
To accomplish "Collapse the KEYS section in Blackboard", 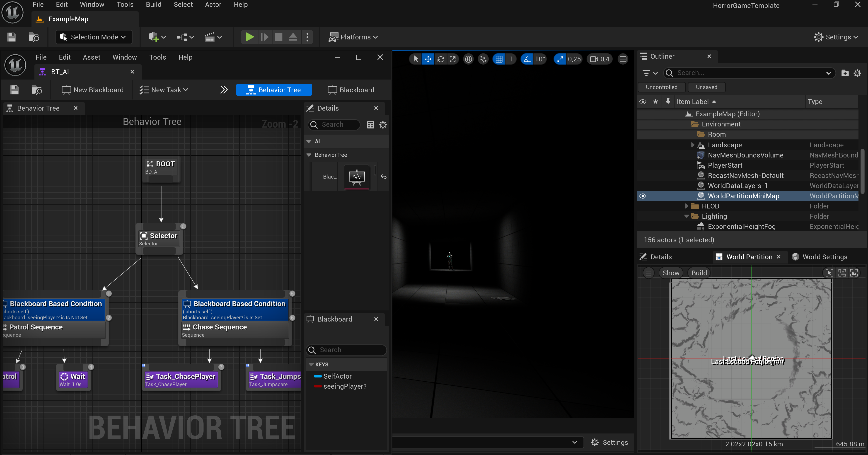I will coord(311,365).
